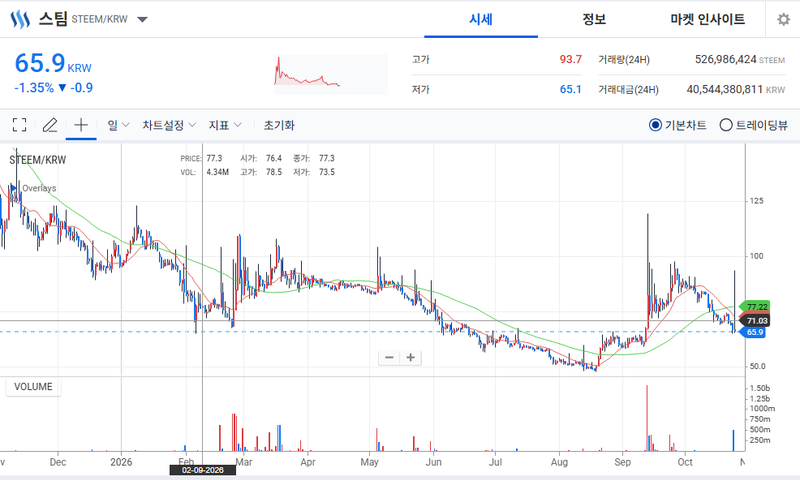
Task: Click the high price value 93.7
Action: (570, 59)
